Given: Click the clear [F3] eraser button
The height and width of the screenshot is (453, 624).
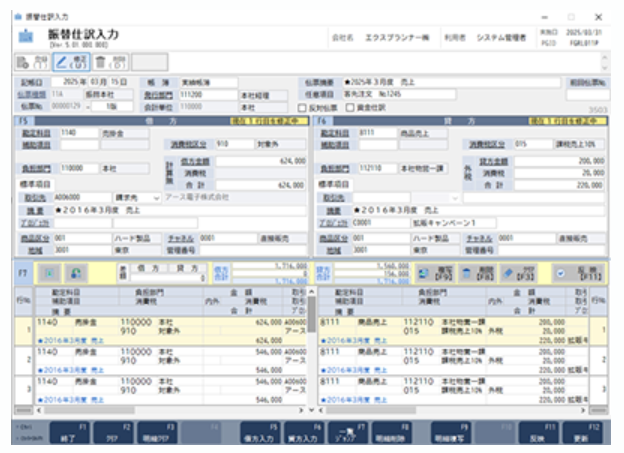Looking at the screenshot, I should pos(519,273).
